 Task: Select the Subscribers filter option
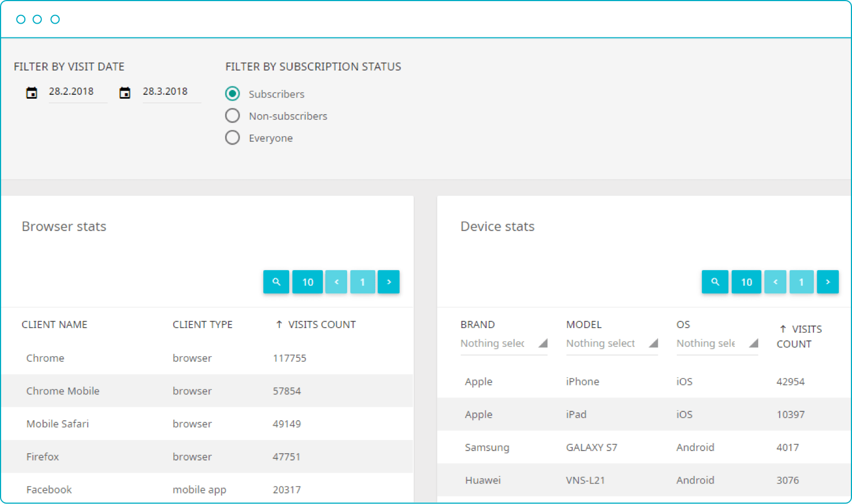(232, 94)
